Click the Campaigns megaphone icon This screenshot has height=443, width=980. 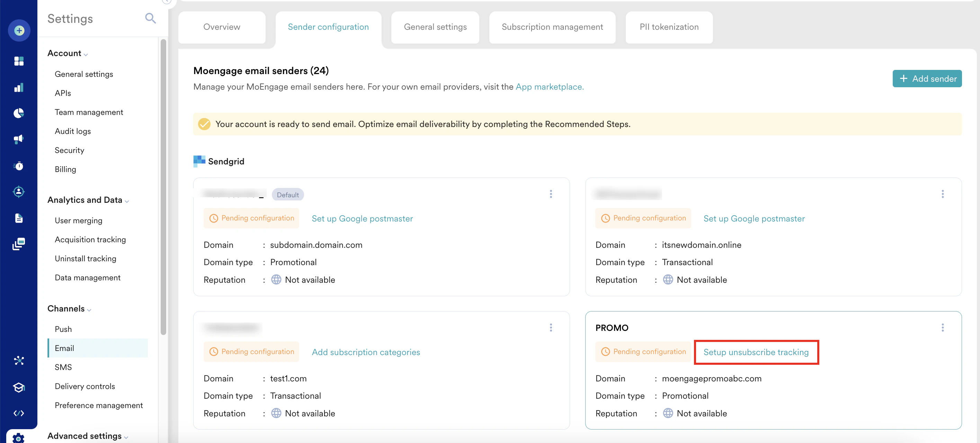tap(19, 139)
